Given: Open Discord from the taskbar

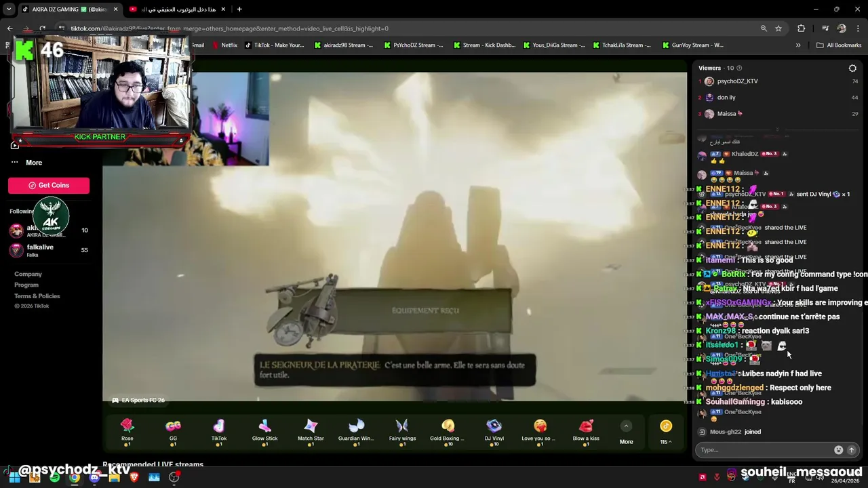Looking at the screenshot, I should point(94,477).
